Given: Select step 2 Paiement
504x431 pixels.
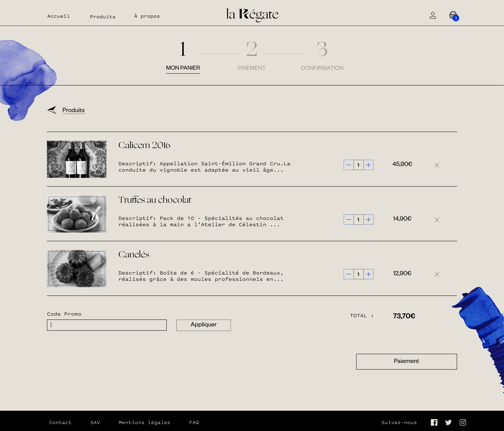Looking at the screenshot, I should click(x=252, y=56).
